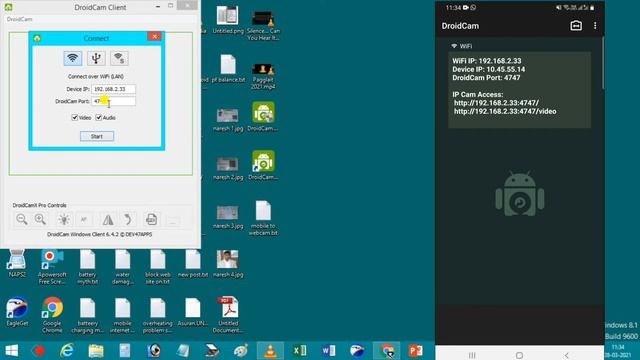640x360 pixels.
Task: Select the new post.txt desktop file
Action: coord(193,264)
